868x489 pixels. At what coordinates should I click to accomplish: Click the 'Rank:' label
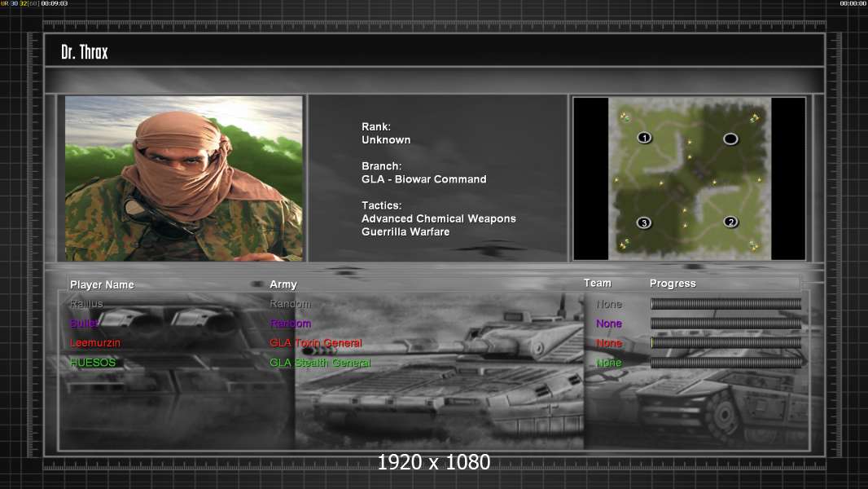click(376, 127)
